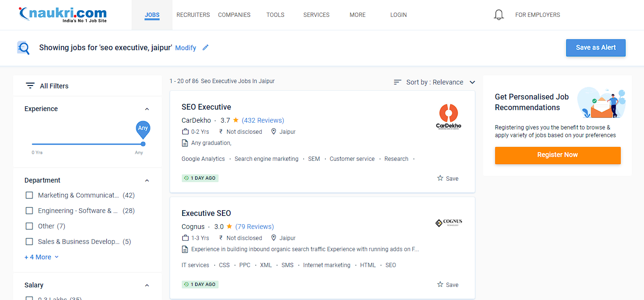Collapse the Experience filter section
Image resolution: width=644 pixels, height=300 pixels.
pos(147,109)
